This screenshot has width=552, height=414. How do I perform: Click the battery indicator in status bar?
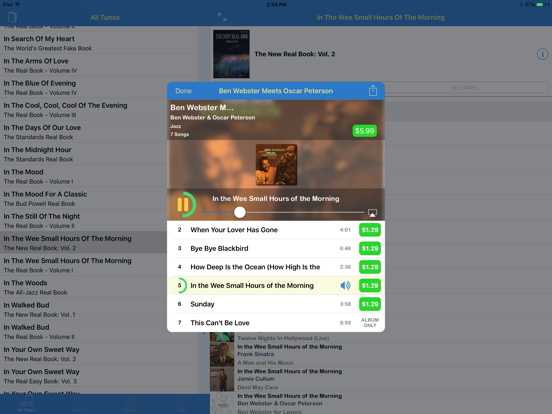point(540,4)
